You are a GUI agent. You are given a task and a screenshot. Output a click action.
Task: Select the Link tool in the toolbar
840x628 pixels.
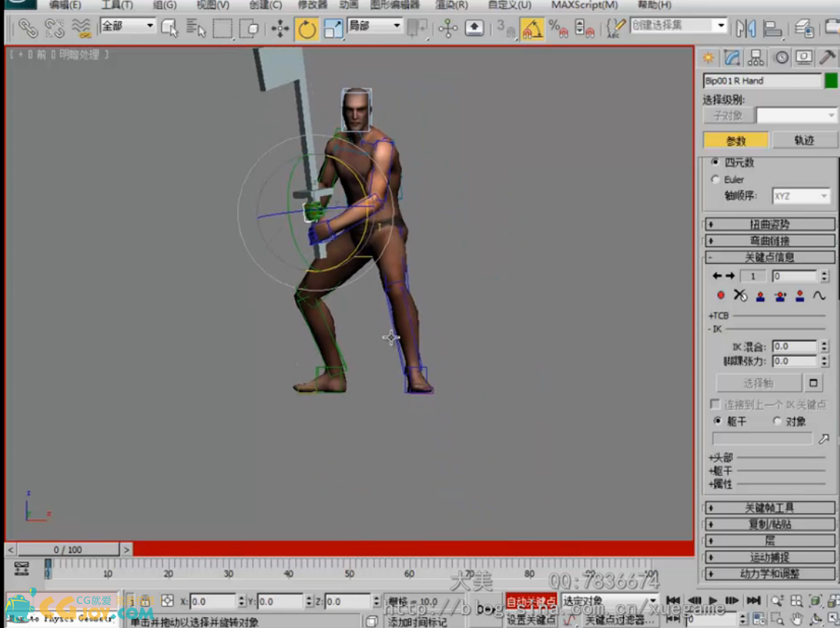click(27, 27)
